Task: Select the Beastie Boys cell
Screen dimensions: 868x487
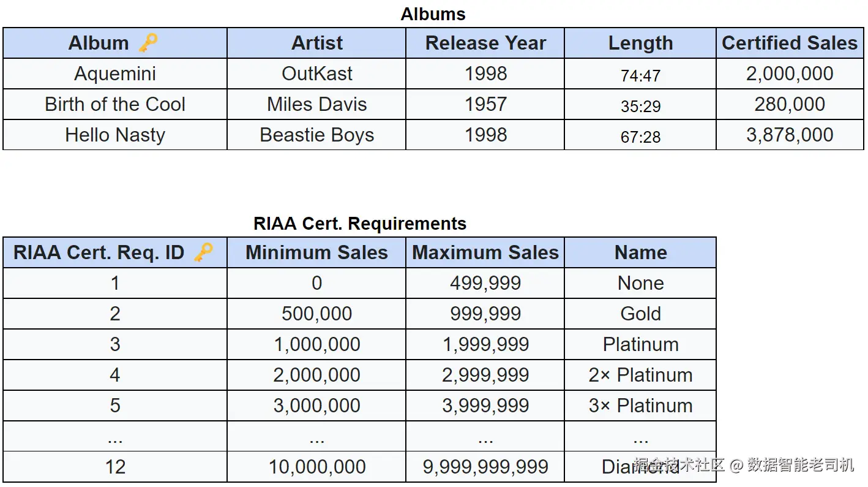Action: pos(316,135)
